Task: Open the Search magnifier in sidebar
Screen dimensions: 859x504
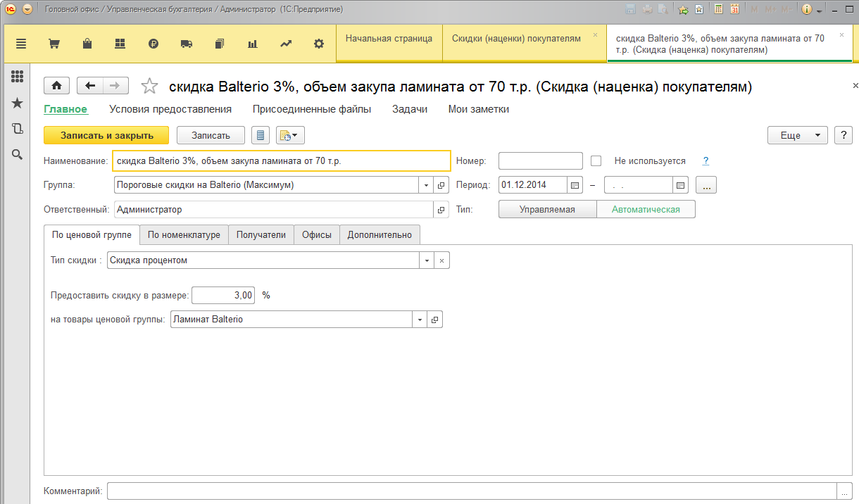Action: 17,155
